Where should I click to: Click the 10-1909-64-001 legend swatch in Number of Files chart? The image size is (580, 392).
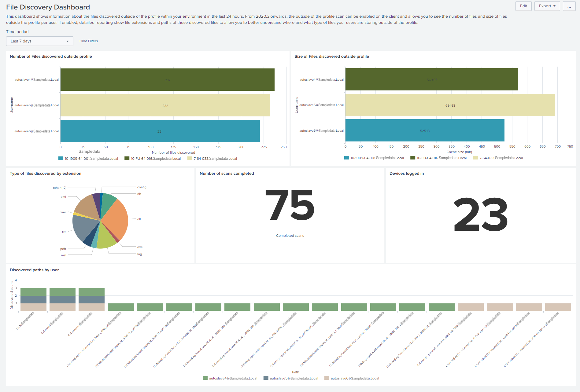[x=61, y=159]
